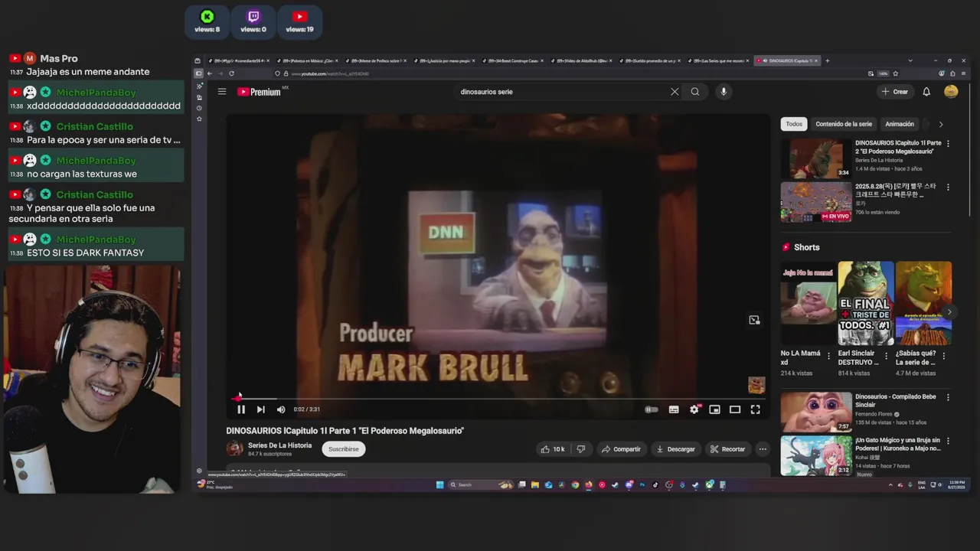980x551 pixels.
Task: Pause the video with the pause button
Action: [x=241, y=409]
